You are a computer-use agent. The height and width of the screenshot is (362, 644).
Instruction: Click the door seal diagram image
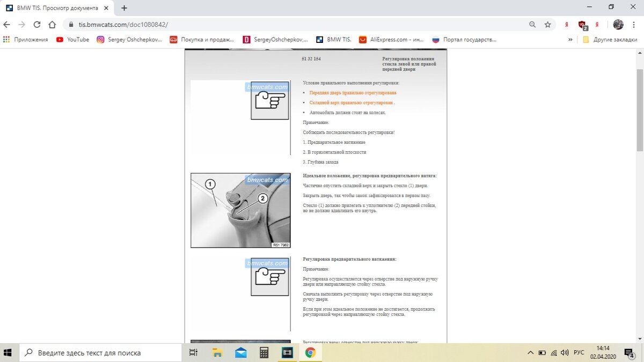(x=240, y=210)
